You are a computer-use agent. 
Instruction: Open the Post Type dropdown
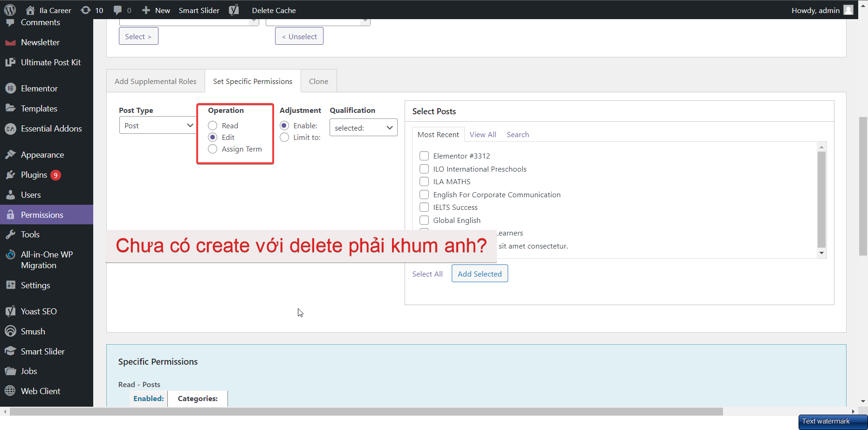coord(158,125)
